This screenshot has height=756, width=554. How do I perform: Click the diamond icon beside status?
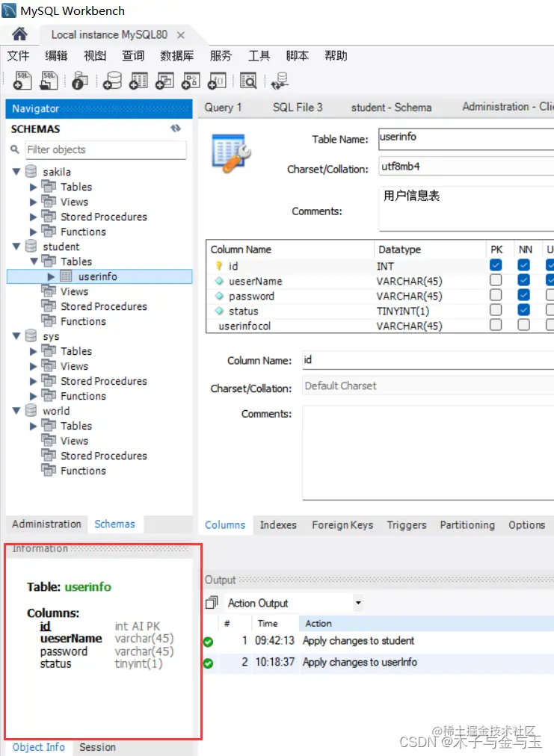[219, 311]
